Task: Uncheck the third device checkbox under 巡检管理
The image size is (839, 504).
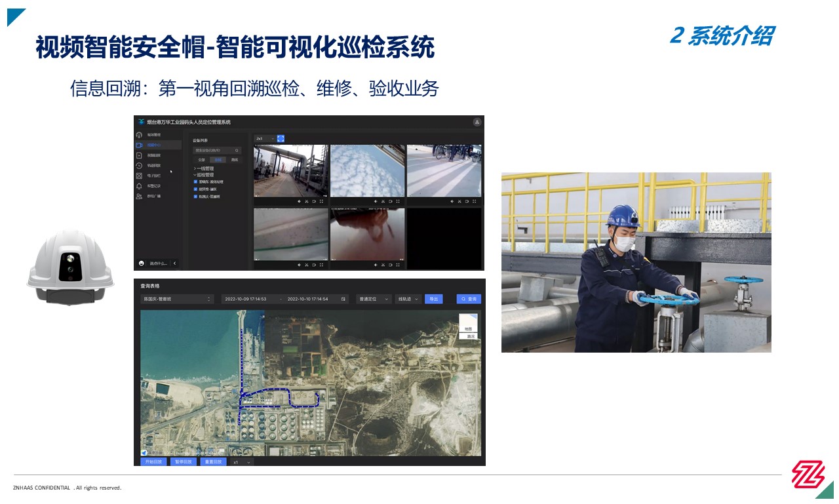Action: coord(195,197)
